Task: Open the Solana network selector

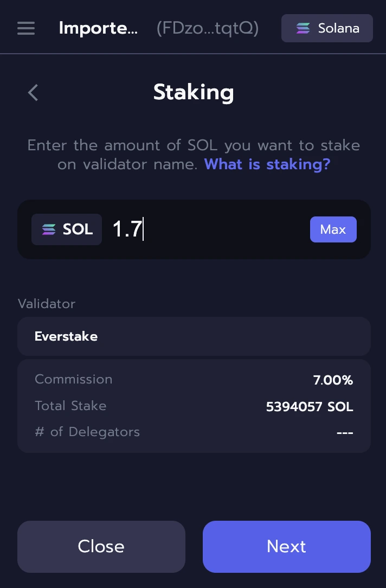Action: (x=327, y=28)
